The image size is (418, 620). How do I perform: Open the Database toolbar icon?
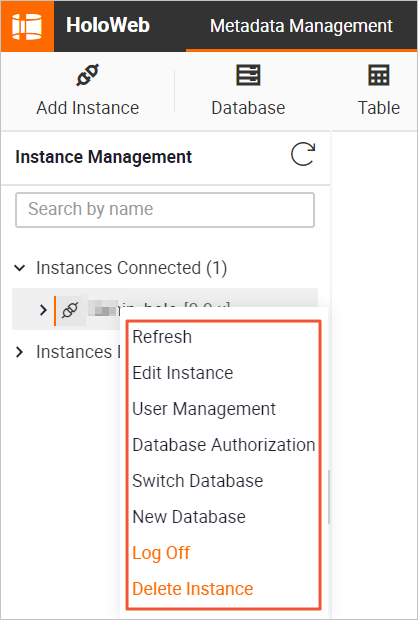(x=248, y=75)
